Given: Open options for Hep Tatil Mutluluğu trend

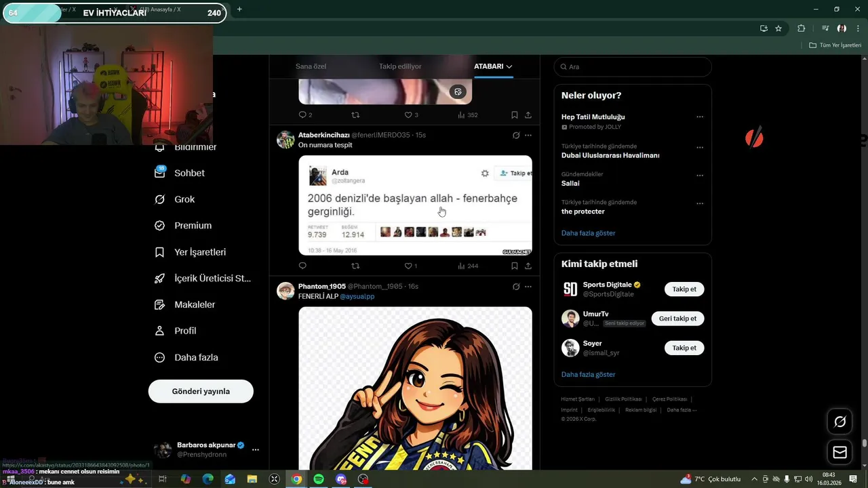Looking at the screenshot, I should (700, 117).
